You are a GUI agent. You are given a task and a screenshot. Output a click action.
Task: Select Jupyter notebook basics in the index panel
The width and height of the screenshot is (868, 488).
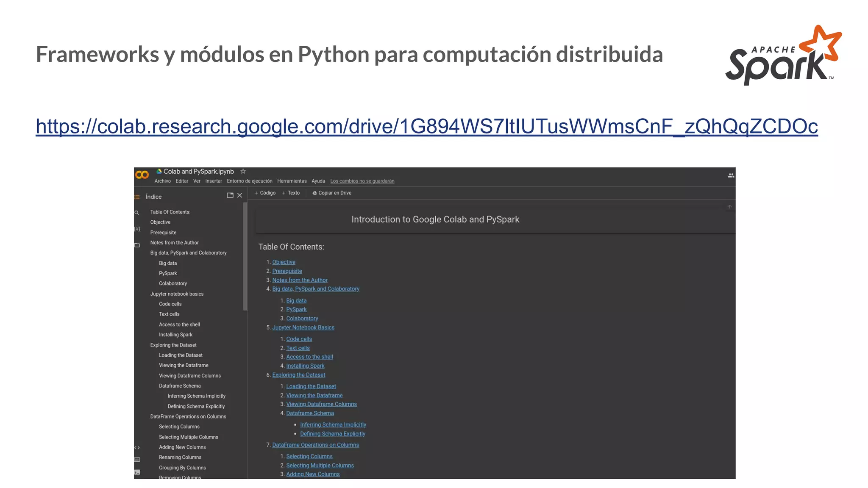pos(177,294)
